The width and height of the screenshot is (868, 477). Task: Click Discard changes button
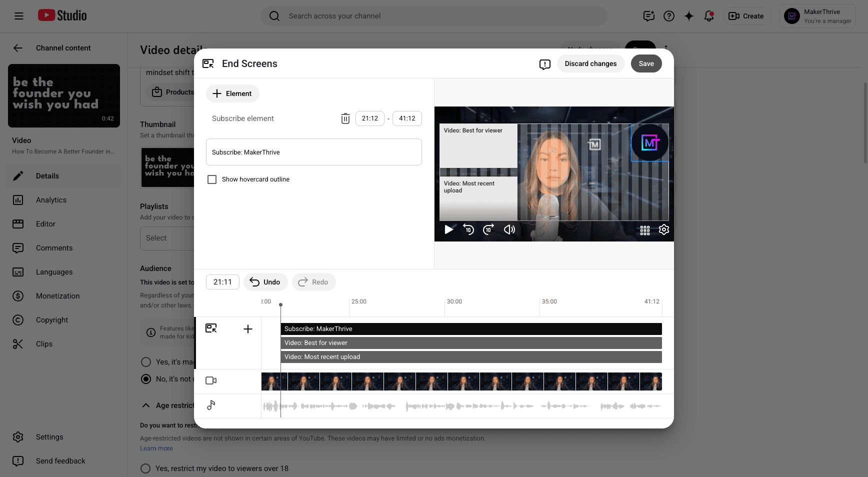click(590, 63)
